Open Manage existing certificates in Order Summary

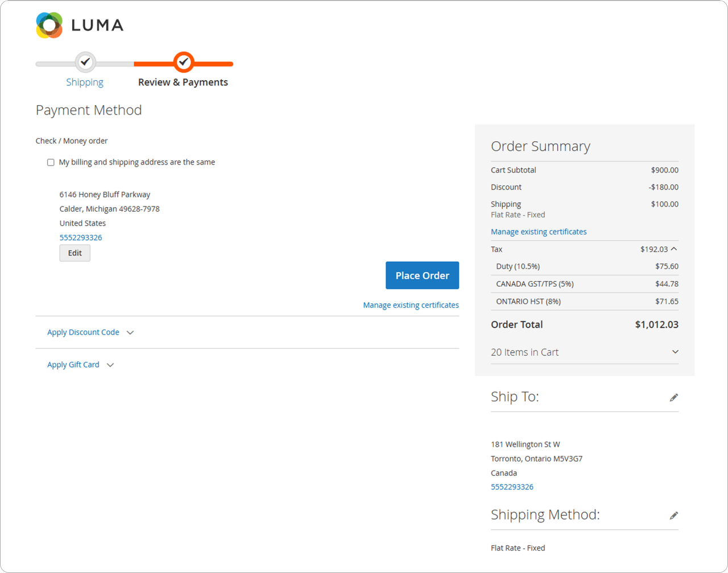point(539,232)
